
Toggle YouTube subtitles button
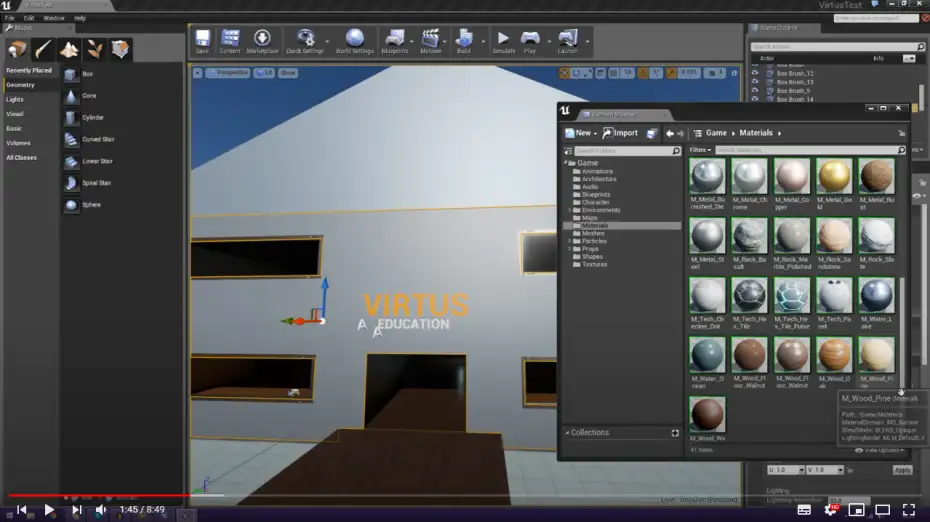[804, 510]
